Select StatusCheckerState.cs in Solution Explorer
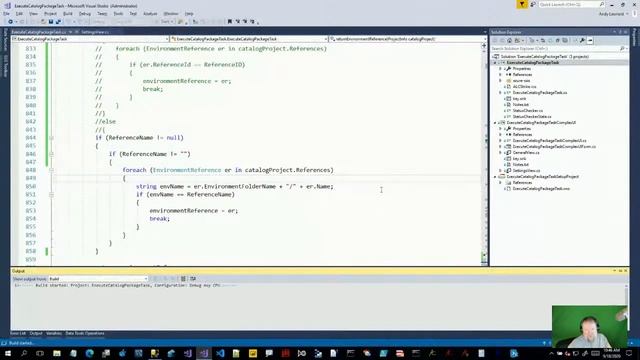This screenshot has width=640, height=360. click(x=532, y=117)
